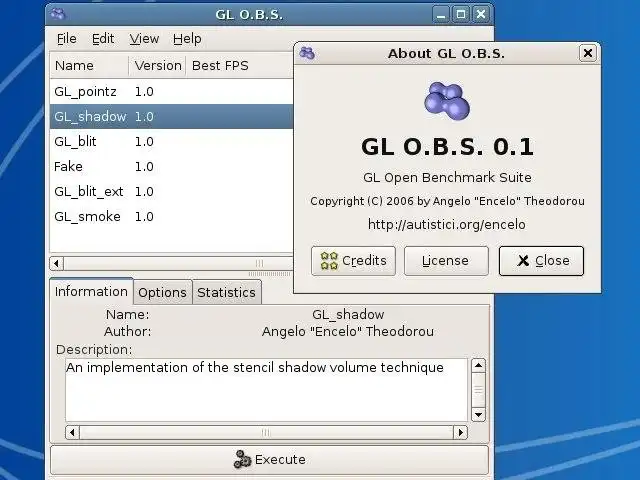This screenshot has width=640, height=480.
Task: Open the File menu
Action: (67, 39)
